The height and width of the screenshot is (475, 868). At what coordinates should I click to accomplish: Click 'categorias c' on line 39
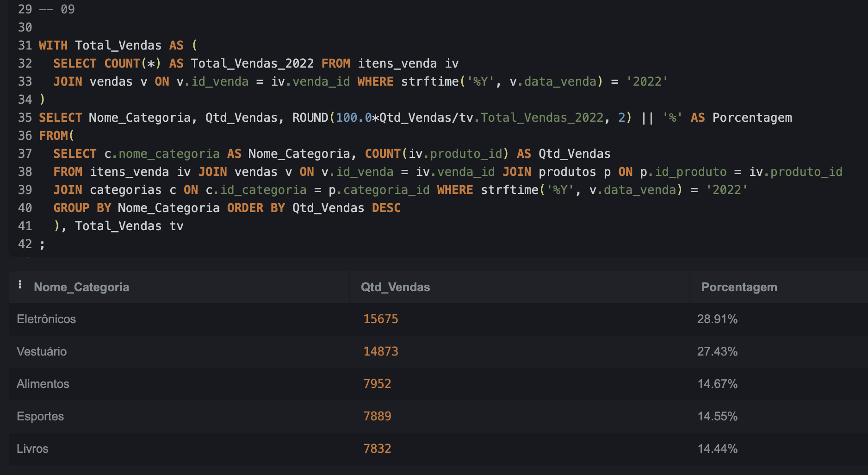133,190
